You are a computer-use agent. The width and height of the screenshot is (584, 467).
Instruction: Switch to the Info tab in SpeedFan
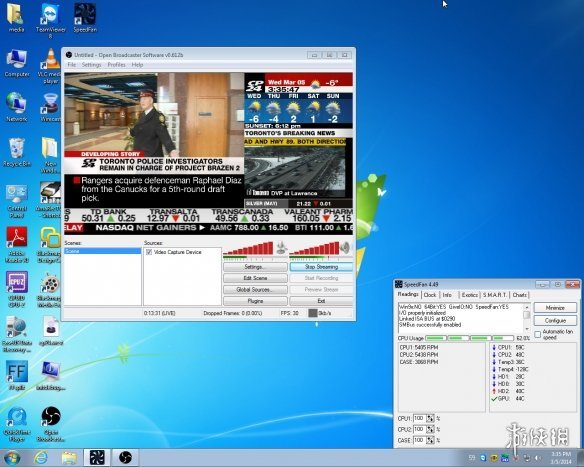447,295
